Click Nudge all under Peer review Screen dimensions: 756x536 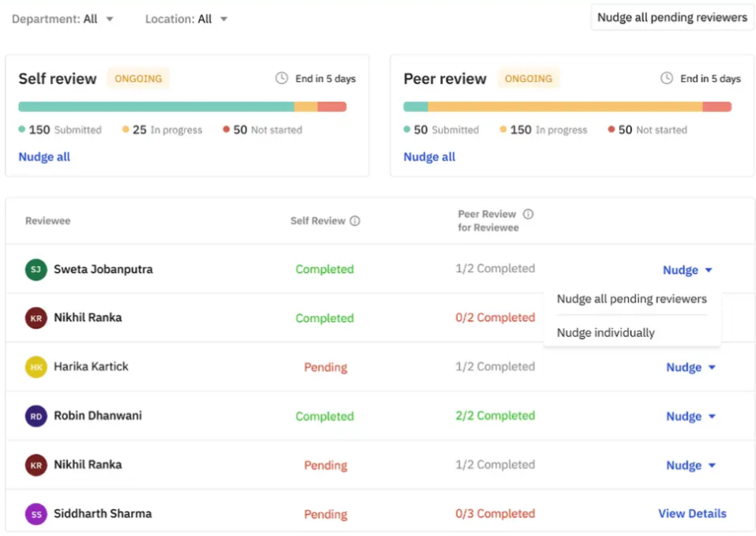429,157
